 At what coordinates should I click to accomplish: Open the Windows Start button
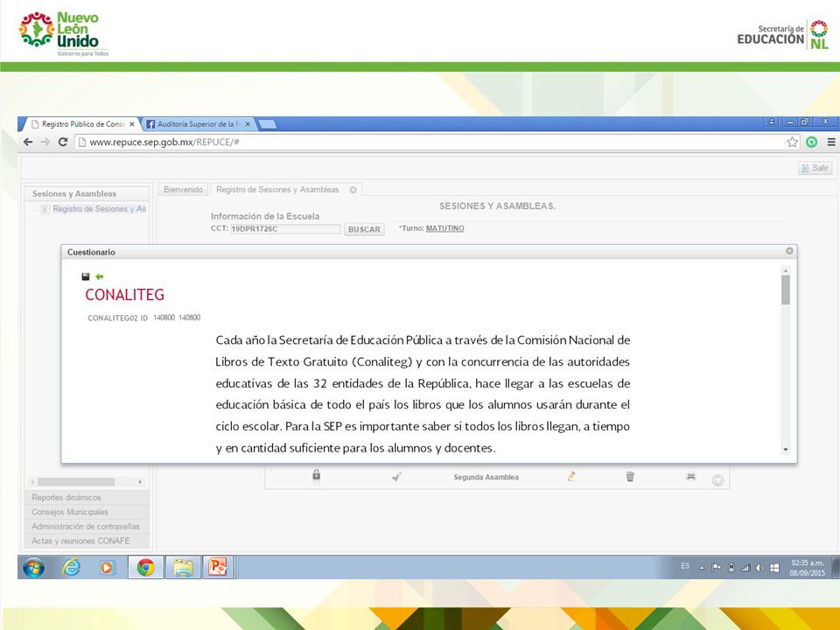click(x=34, y=567)
